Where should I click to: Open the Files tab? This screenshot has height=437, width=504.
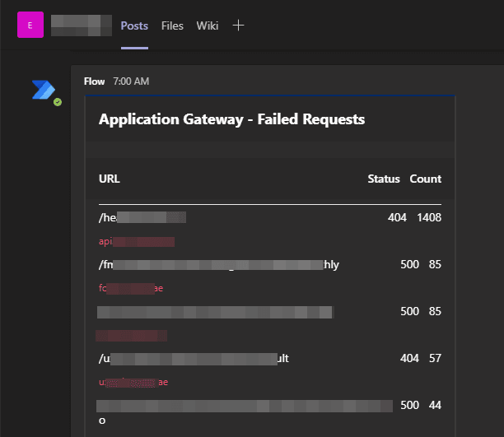(x=172, y=26)
